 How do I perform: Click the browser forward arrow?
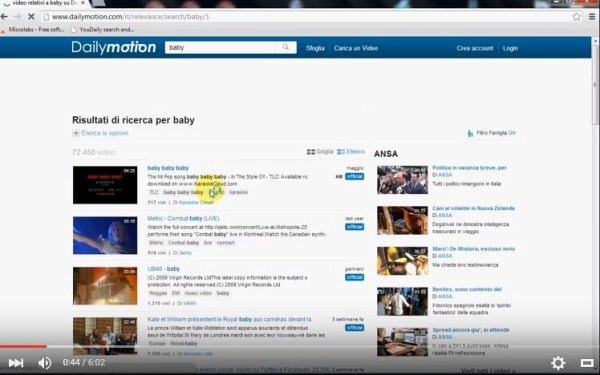(x=18, y=16)
